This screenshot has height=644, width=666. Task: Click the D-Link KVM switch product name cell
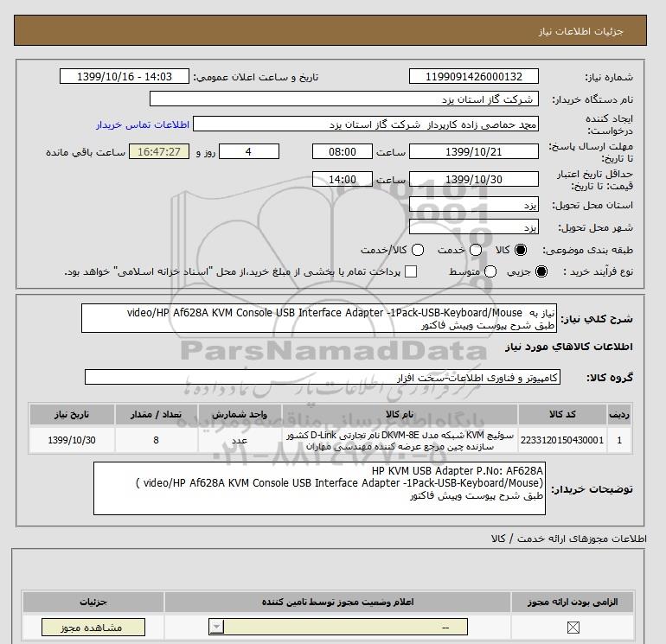tap(400, 440)
